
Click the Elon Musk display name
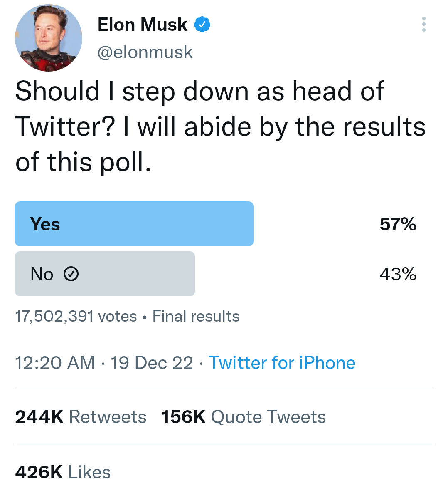pos(142,25)
